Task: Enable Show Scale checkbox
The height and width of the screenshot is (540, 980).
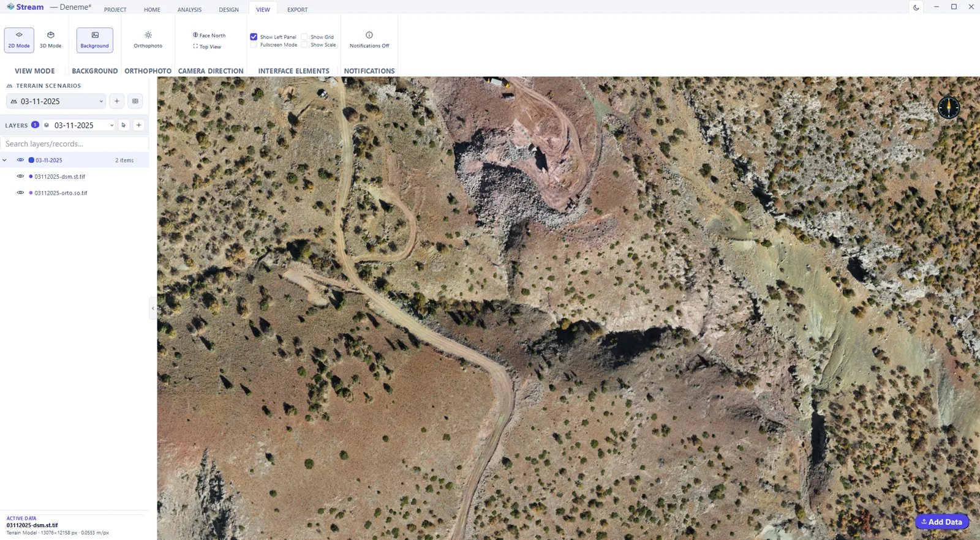Action: [x=304, y=45]
